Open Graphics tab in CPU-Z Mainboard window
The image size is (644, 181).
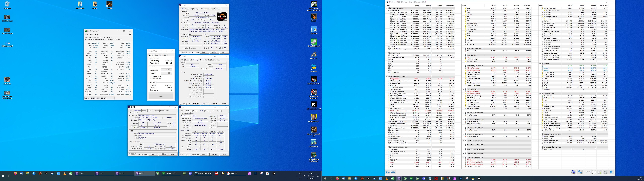[156, 110]
